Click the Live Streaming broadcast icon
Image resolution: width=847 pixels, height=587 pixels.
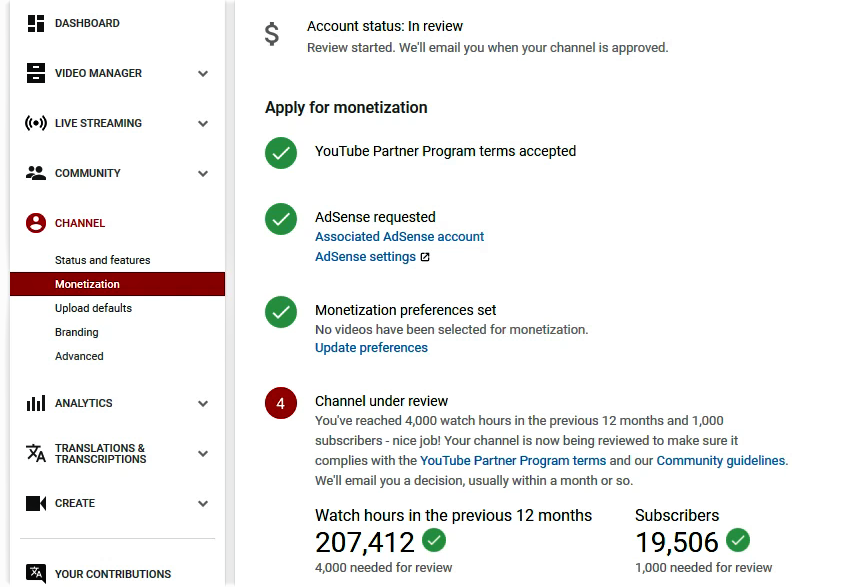[36, 123]
